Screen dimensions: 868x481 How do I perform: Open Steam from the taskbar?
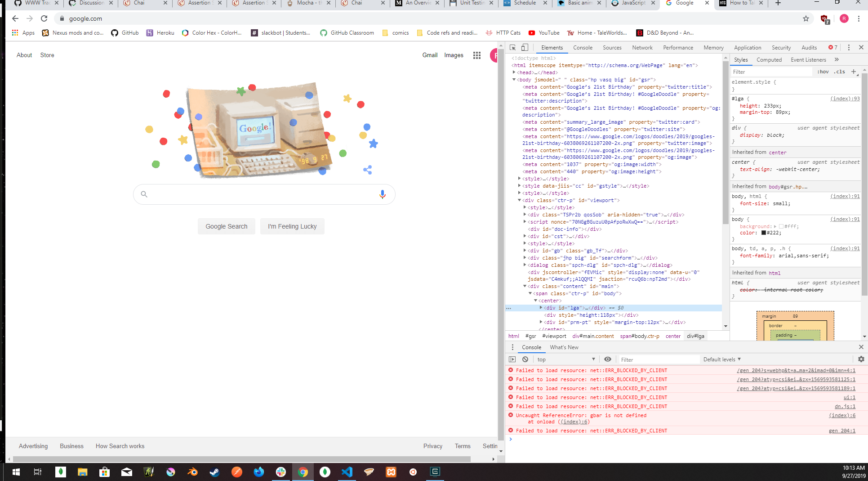coord(214,472)
